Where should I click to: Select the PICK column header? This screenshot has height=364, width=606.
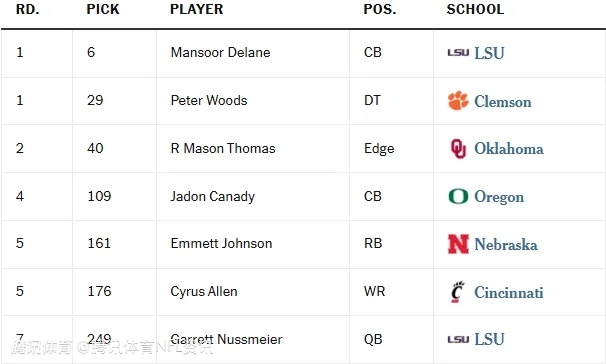click(103, 9)
